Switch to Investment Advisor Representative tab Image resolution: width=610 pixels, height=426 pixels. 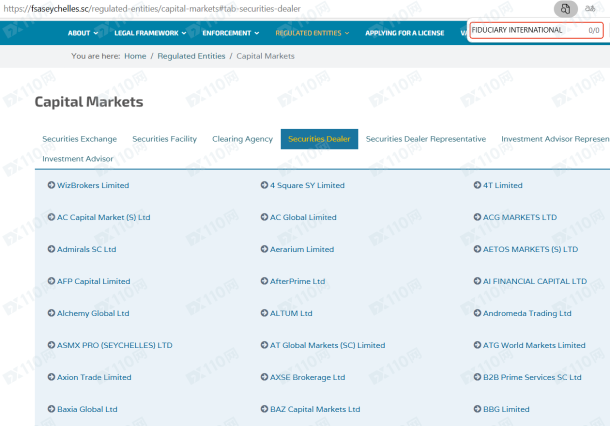pos(556,139)
